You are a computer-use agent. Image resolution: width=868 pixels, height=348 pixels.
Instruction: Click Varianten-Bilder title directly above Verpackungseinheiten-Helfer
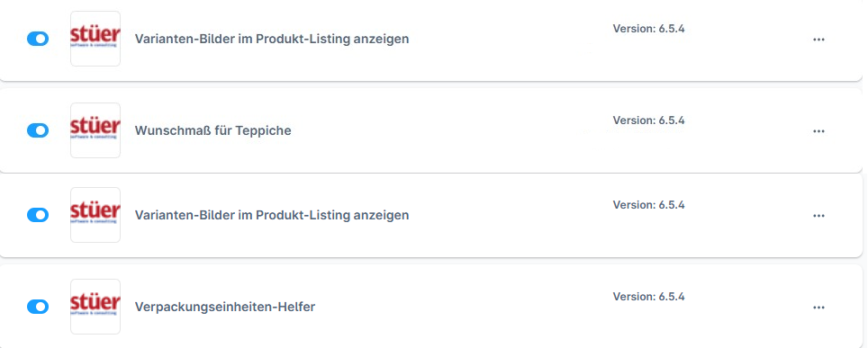click(272, 215)
